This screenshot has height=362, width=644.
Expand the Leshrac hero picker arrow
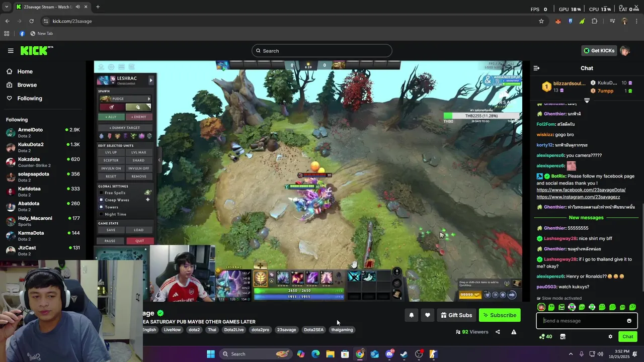[x=150, y=80]
